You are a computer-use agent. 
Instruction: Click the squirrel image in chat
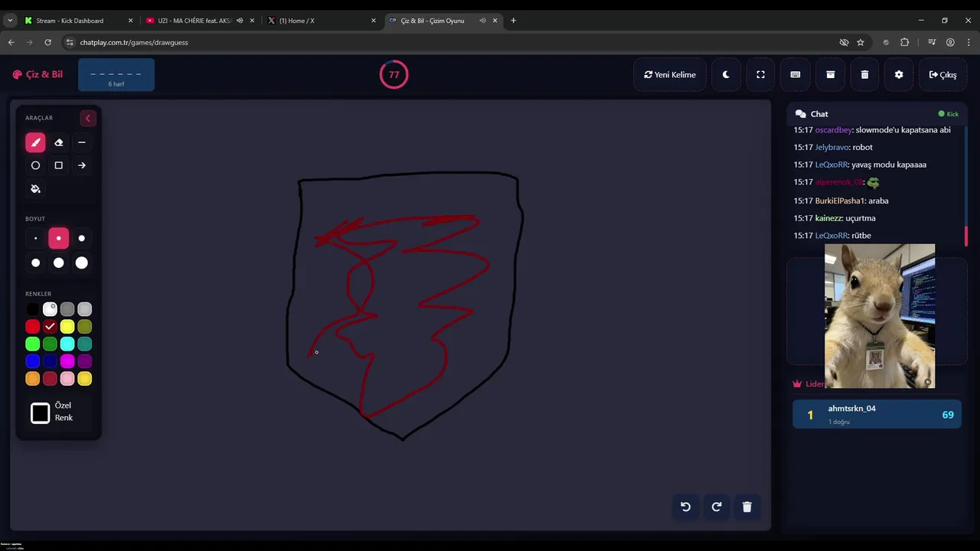pos(880,316)
